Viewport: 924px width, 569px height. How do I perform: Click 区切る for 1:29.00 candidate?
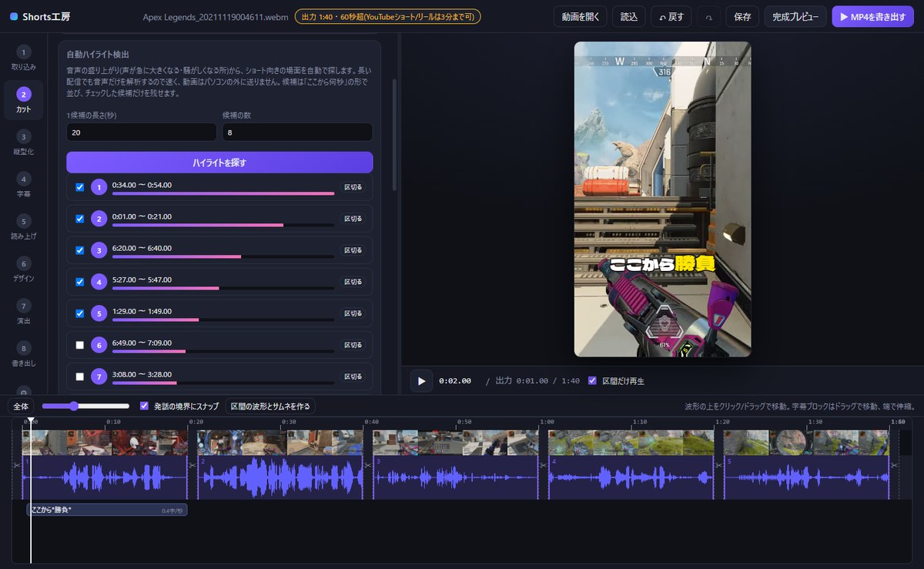[x=353, y=313]
